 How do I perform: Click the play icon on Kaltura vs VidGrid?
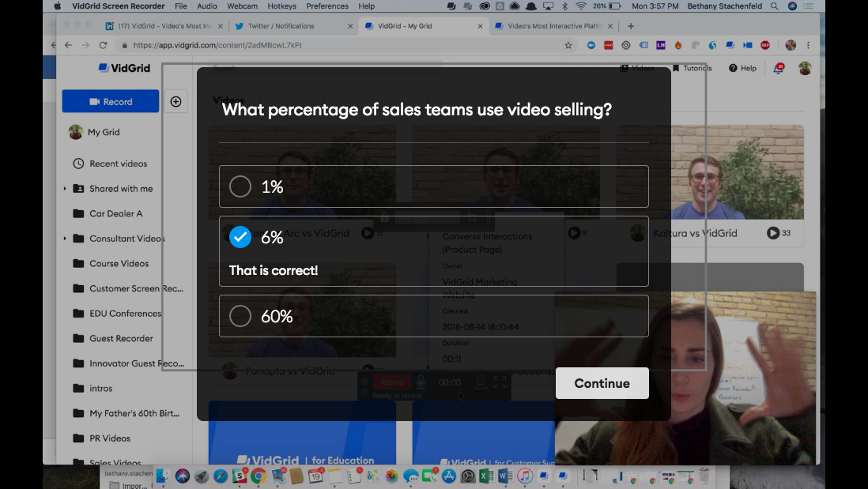coord(773,233)
